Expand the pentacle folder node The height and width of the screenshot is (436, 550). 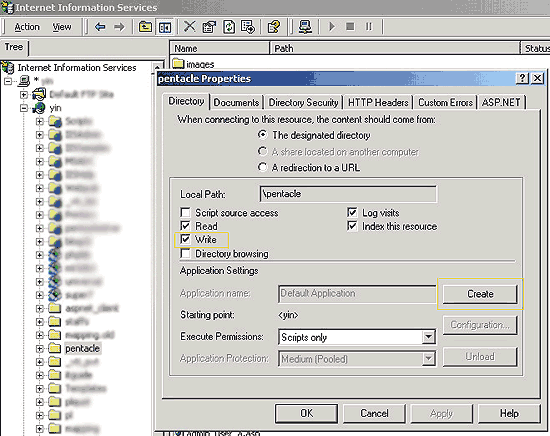(x=40, y=349)
